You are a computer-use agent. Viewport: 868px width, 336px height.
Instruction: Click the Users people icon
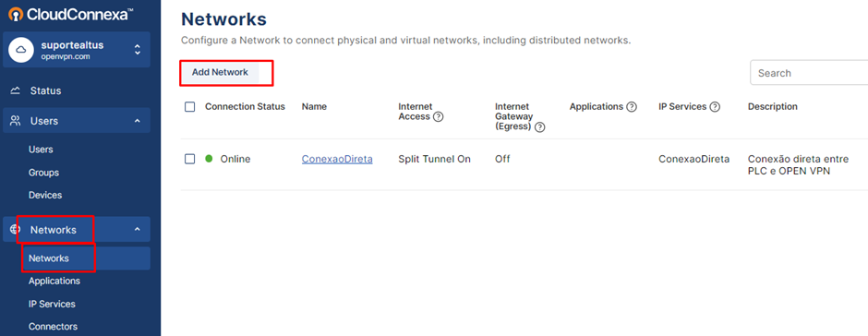click(16, 121)
